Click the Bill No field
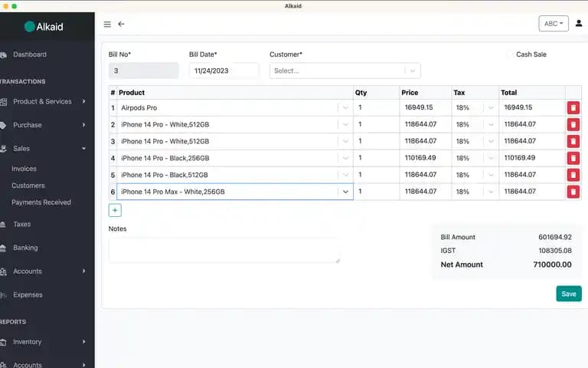 [144, 71]
